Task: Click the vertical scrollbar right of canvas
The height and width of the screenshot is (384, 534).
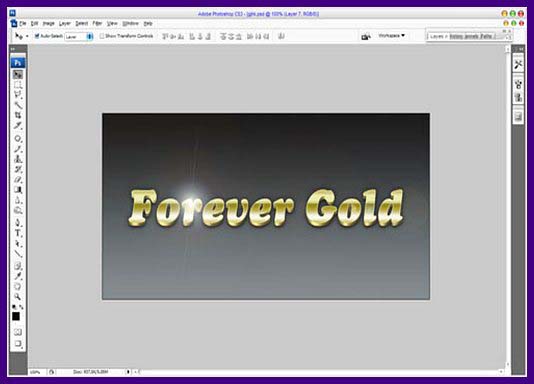Action: (x=507, y=207)
